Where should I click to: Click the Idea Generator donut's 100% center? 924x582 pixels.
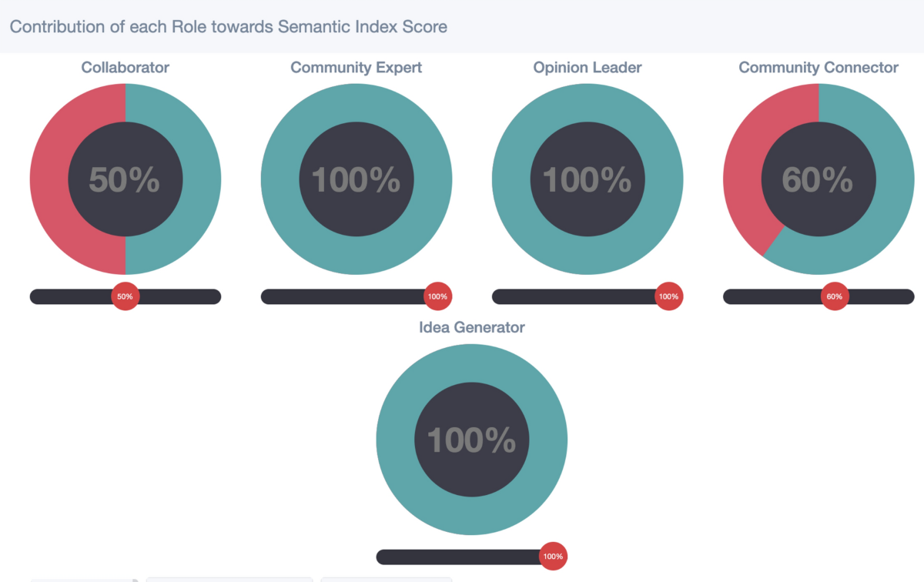(x=471, y=440)
